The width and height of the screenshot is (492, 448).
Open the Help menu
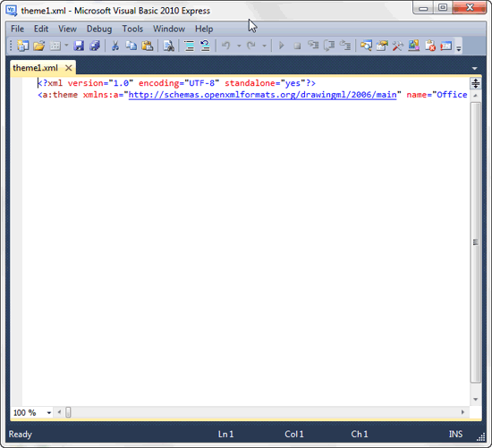(x=204, y=29)
